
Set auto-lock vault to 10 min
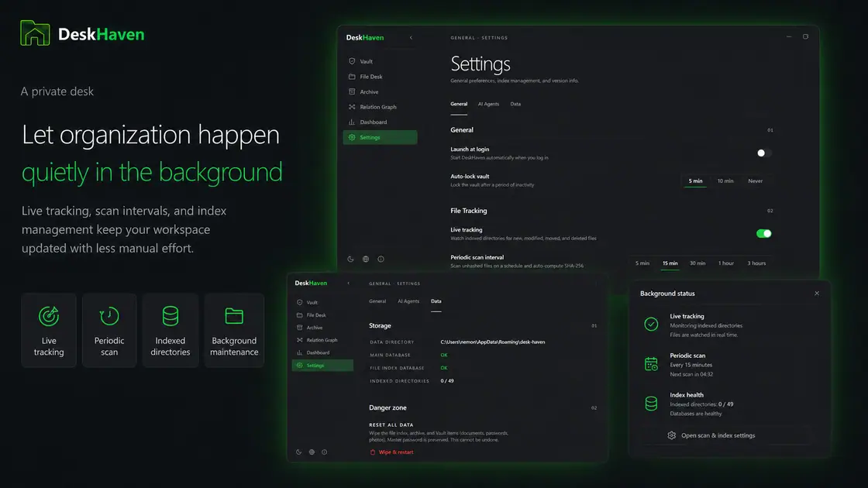click(x=725, y=181)
